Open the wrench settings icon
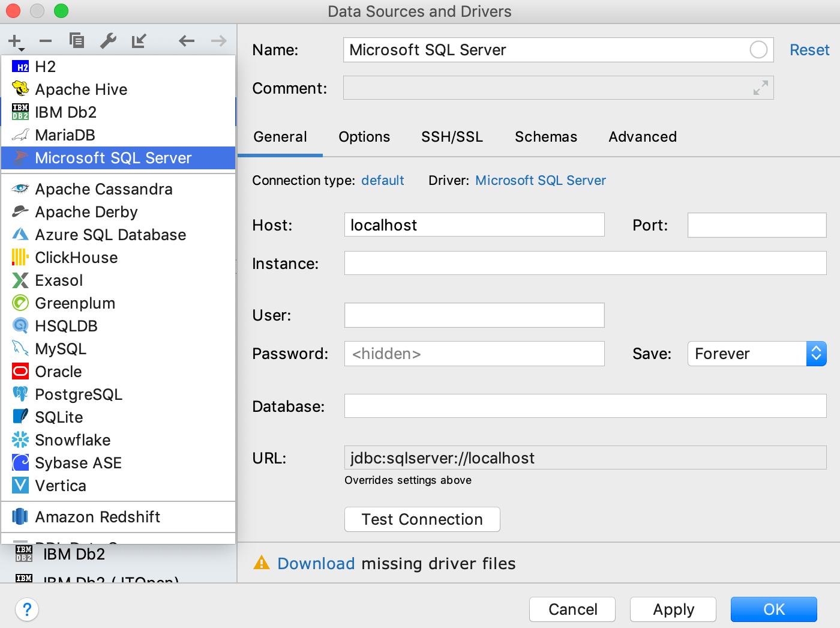Image resolution: width=840 pixels, height=628 pixels. 108,41
